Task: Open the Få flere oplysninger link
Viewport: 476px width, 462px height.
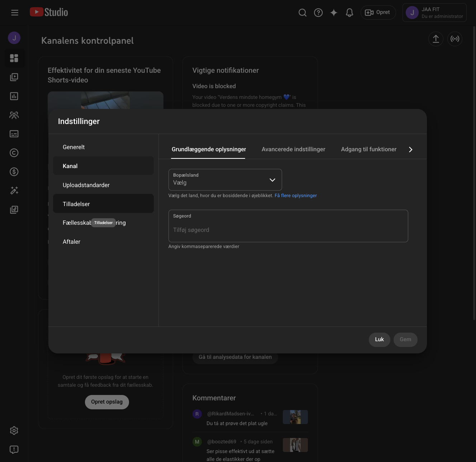Action: (x=296, y=196)
